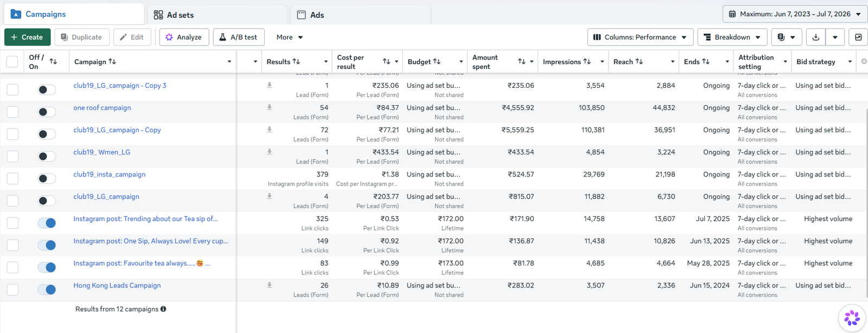Click Ends column options arrow
Viewport: 868px width, 333px height.
coord(727,62)
